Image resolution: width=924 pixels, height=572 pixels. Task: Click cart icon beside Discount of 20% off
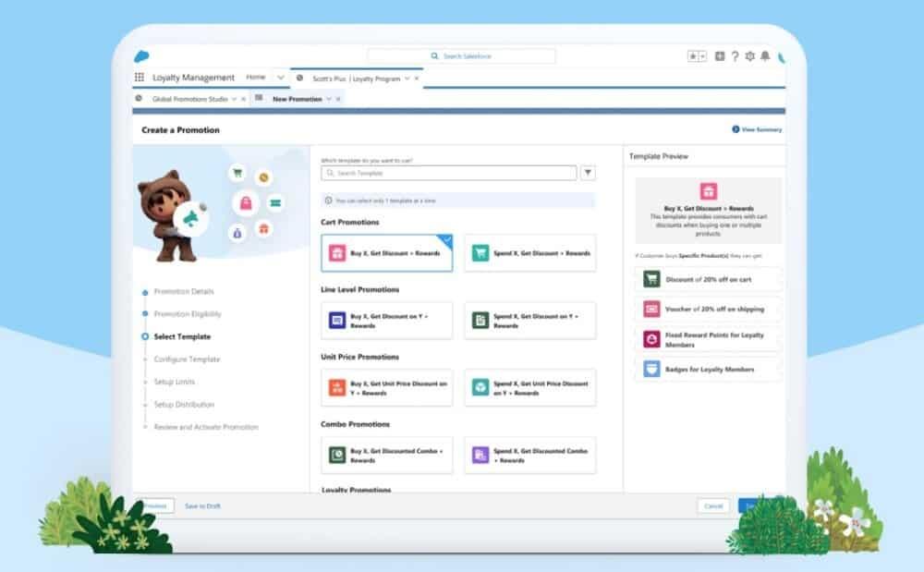coord(651,279)
